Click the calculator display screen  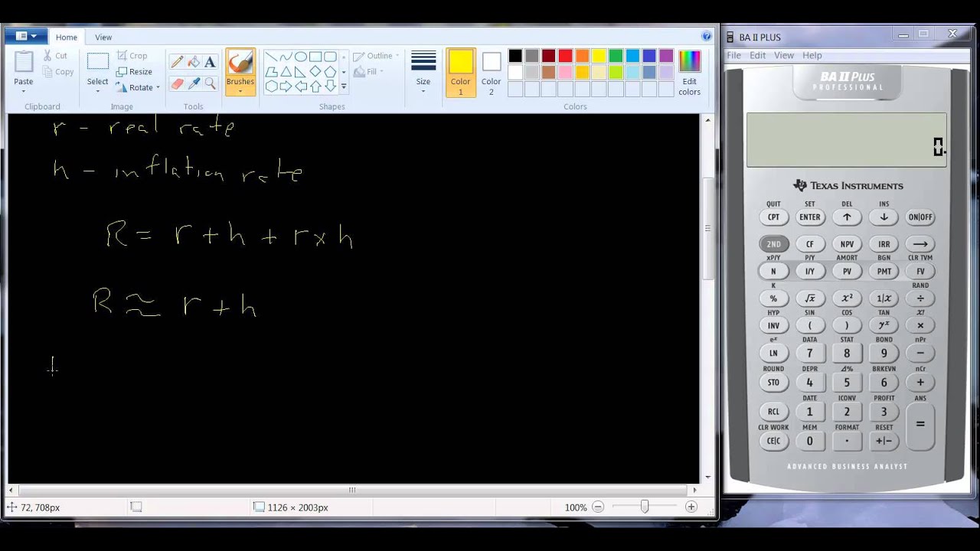(x=847, y=140)
